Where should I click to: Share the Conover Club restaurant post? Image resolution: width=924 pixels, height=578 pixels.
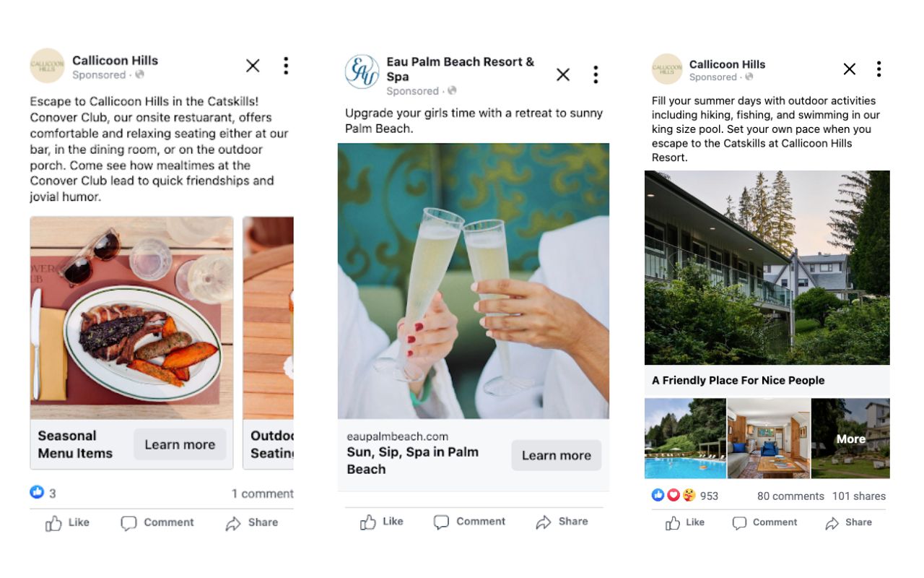point(251,523)
